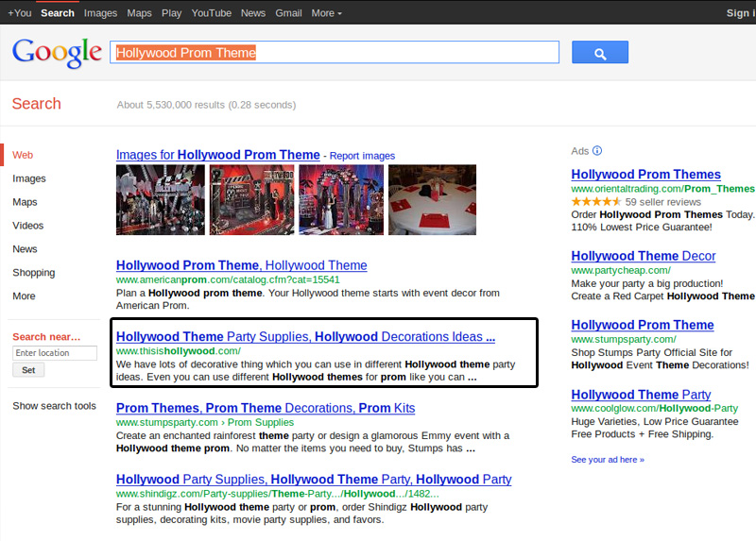Open the second red carpet image thumbnail
Viewport: 756px width, 541px height.
(x=251, y=200)
